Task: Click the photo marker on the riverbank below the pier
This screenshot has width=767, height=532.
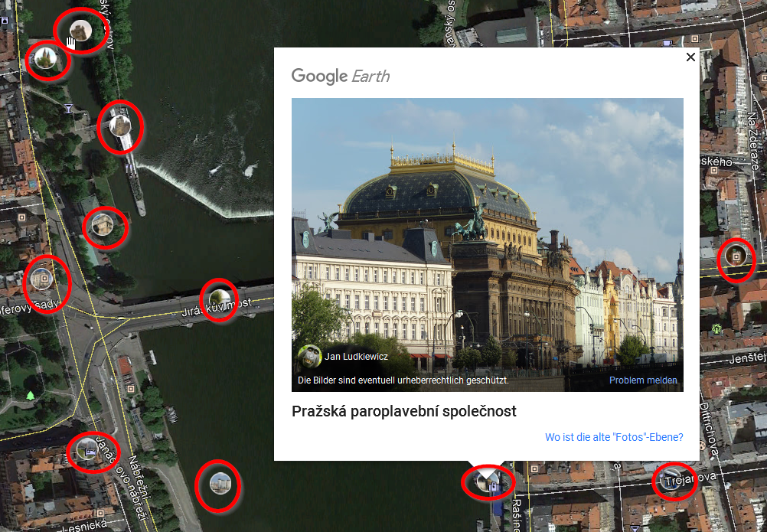Action: (104, 227)
